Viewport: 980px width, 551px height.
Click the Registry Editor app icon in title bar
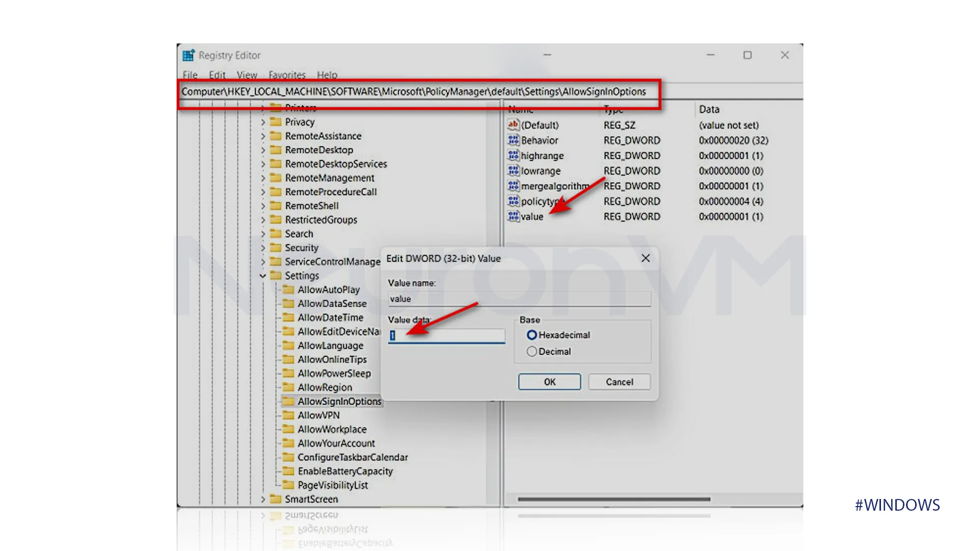click(x=188, y=55)
